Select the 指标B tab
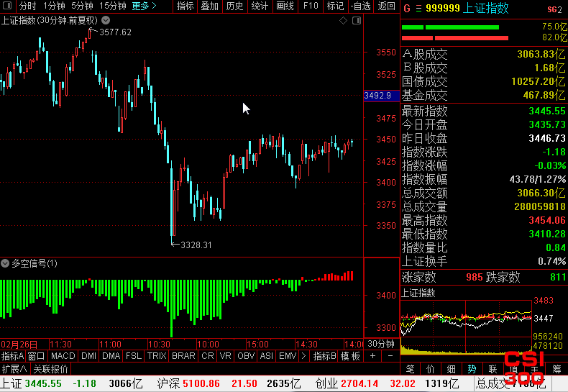The width and height of the screenshot is (568, 392). (324, 356)
